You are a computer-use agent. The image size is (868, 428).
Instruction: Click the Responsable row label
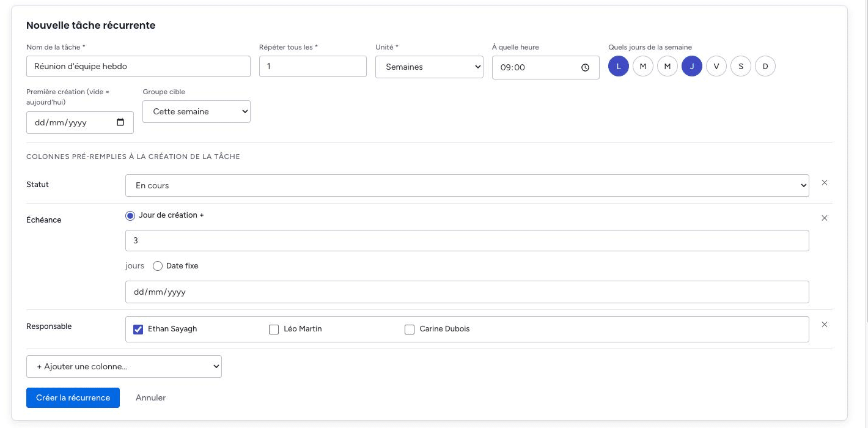49,327
